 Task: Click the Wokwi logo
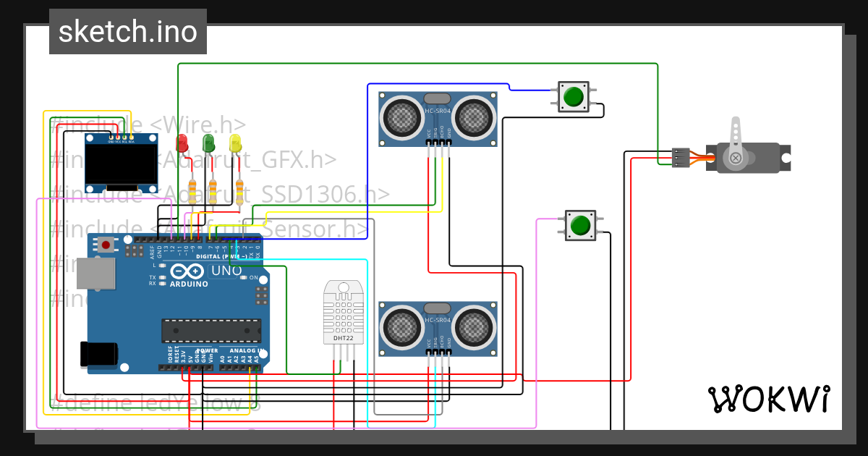click(769, 398)
